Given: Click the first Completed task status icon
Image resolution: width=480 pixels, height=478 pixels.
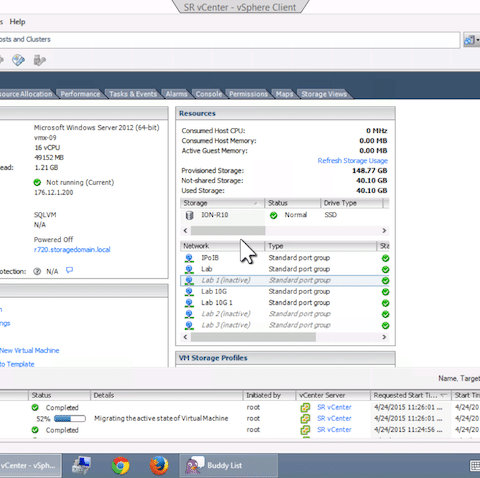Looking at the screenshot, I should click(35, 407).
